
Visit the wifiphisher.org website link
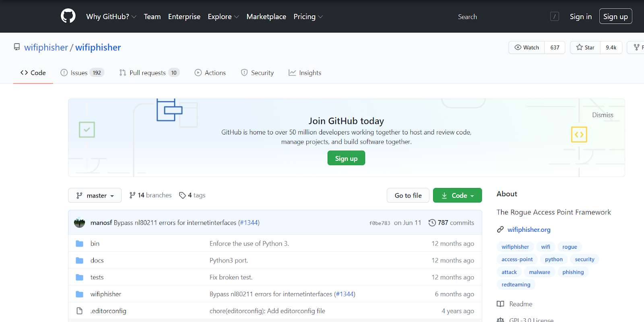529,229
